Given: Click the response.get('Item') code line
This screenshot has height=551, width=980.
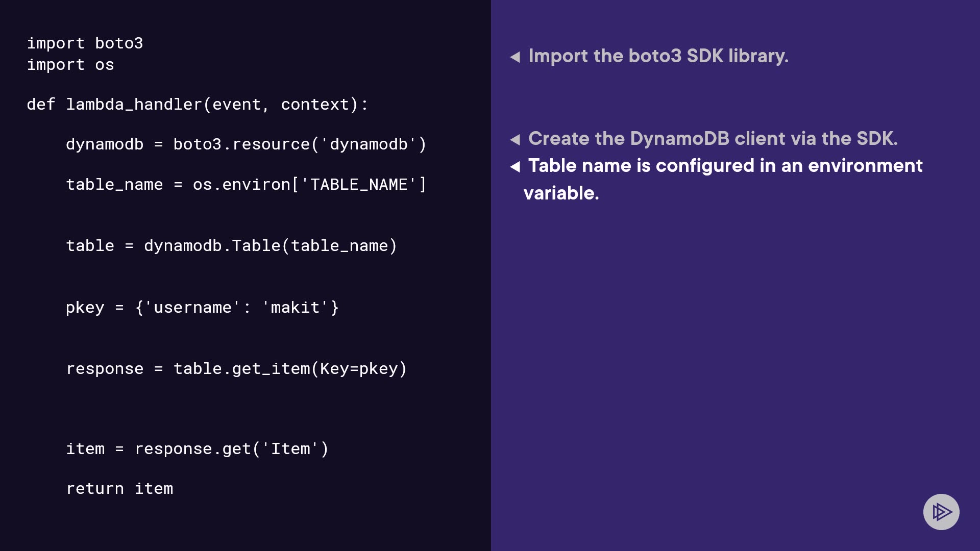Looking at the screenshot, I should coord(197,449).
